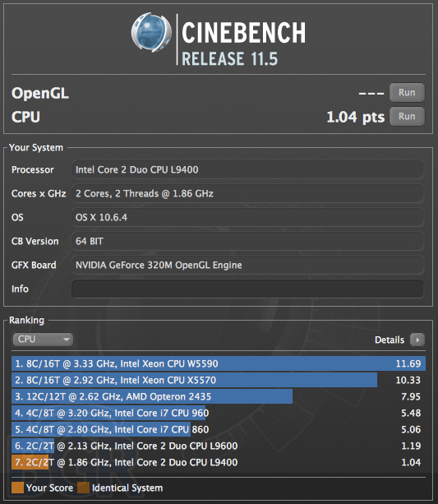The height and width of the screenshot is (504, 438).
Task: Select ranking entry Core i7 860
Action: click(219, 429)
